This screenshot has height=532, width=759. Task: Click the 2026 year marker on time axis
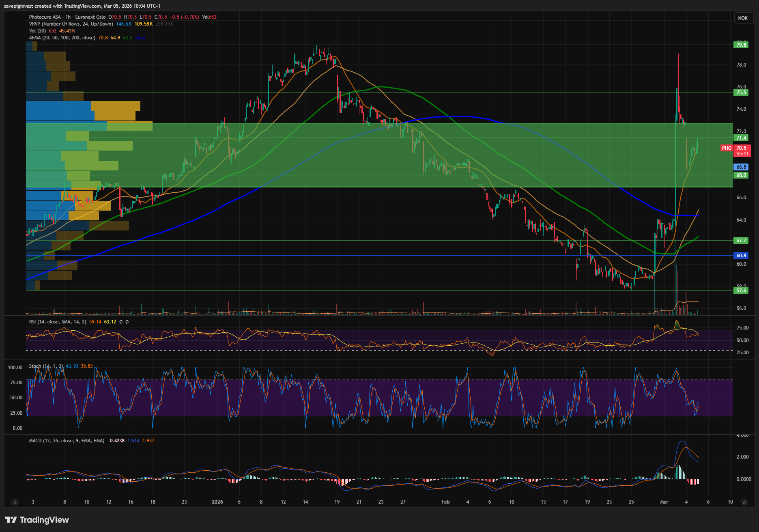(x=217, y=502)
